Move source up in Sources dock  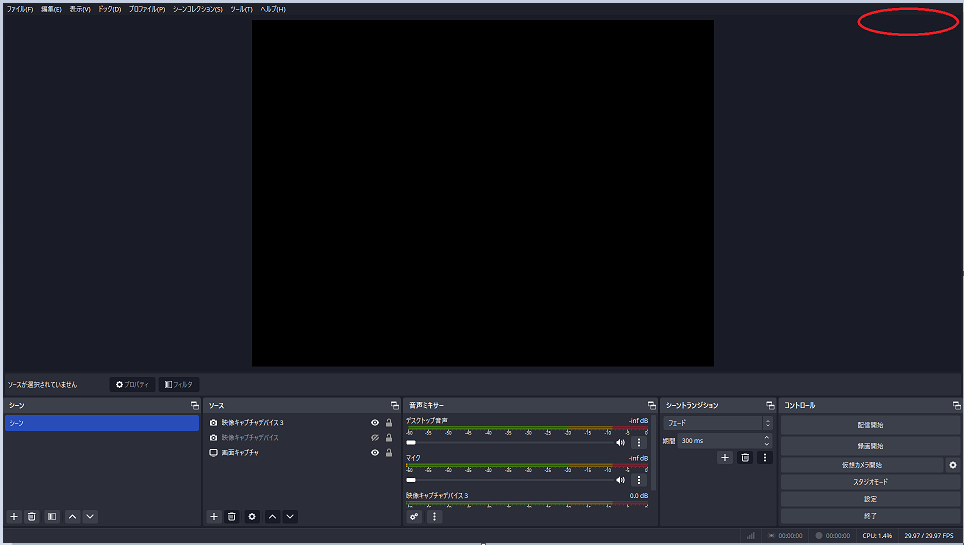[x=272, y=517]
